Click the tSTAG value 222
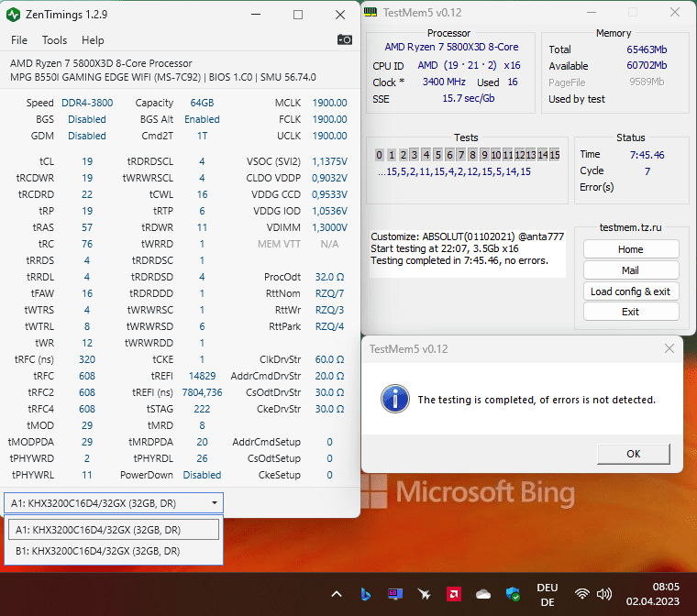This screenshot has height=616, width=697. [202, 409]
